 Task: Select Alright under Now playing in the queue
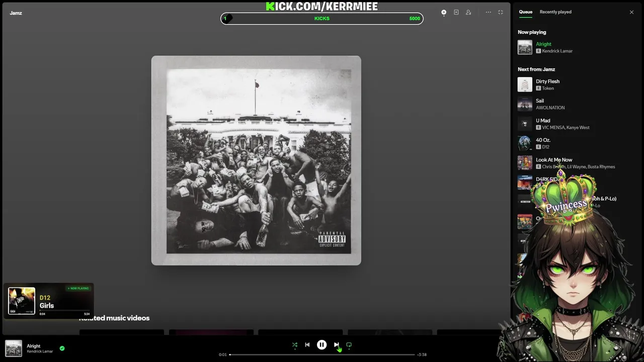(x=543, y=44)
